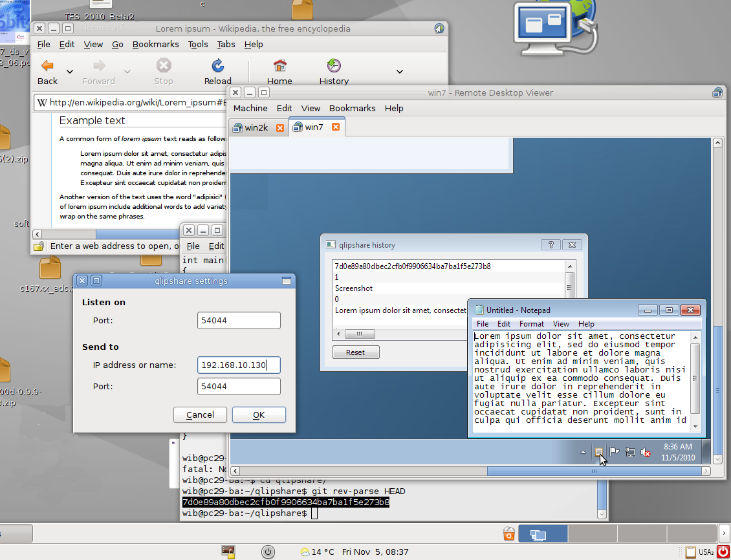Show hidden icons in the Windows 7 tray
Viewport: 731px width, 560px height.
click(584, 453)
